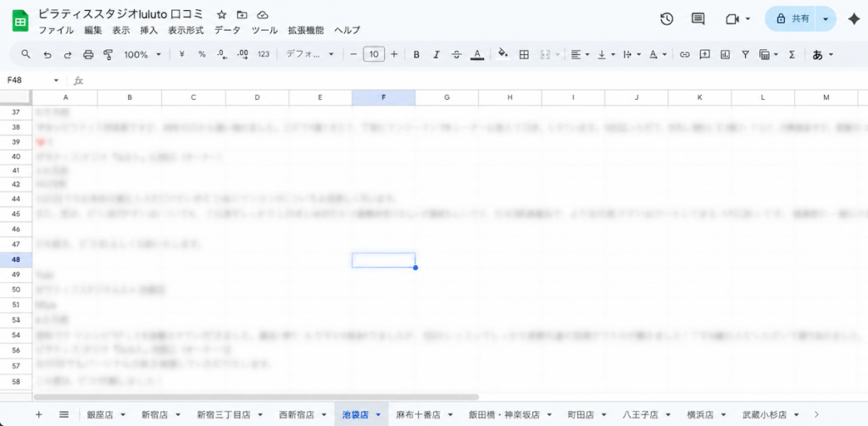Toggle strikethrough formatting
This screenshot has height=426, width=868.
(457, 54)
